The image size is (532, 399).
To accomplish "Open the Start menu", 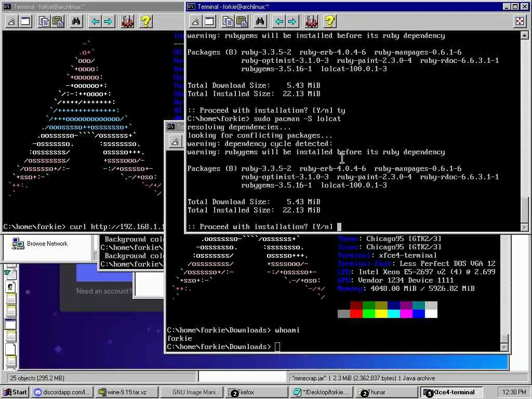I will 15,392.
